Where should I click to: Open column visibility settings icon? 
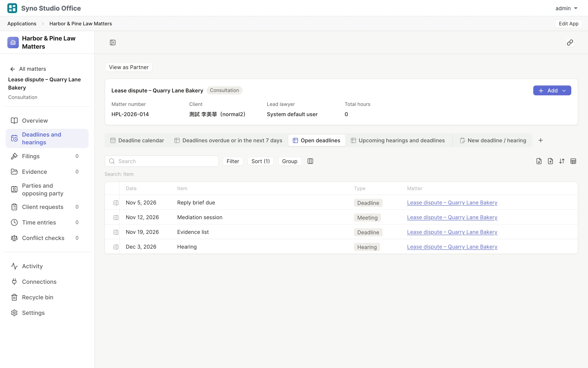click(310, 161)
